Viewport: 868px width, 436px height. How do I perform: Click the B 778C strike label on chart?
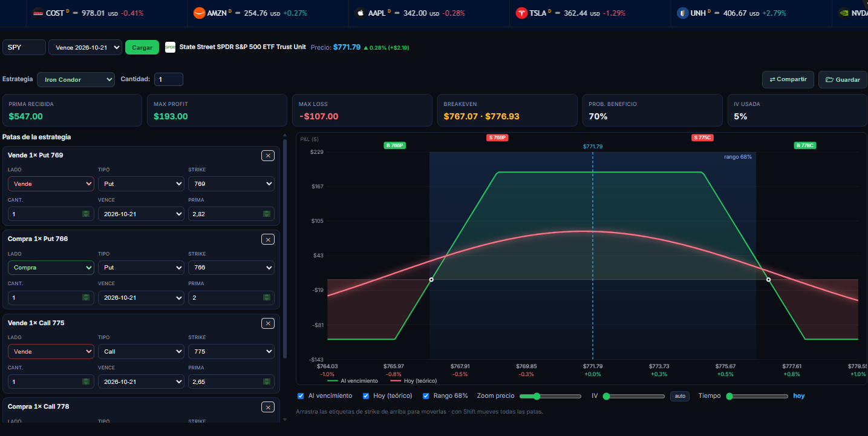[805, 145]
